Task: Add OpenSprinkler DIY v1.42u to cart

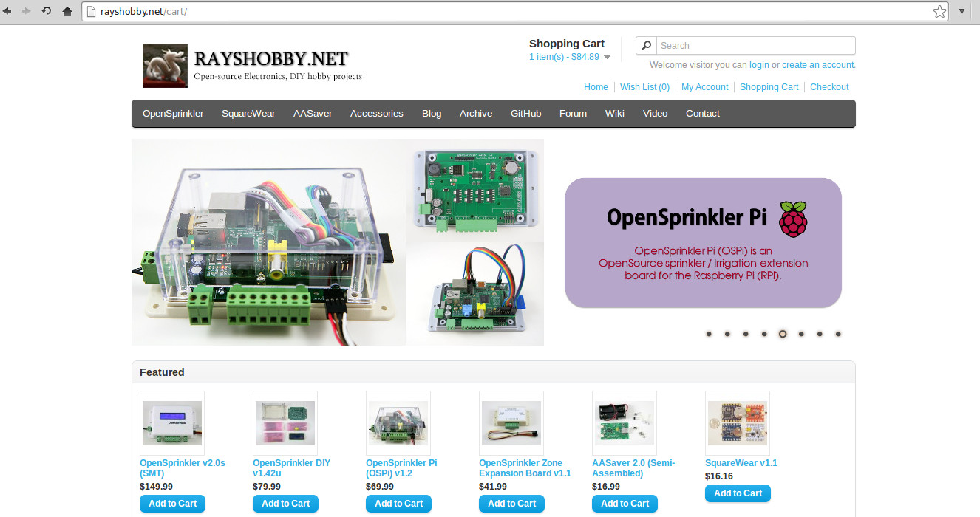Action: click(x=285, y=504)
